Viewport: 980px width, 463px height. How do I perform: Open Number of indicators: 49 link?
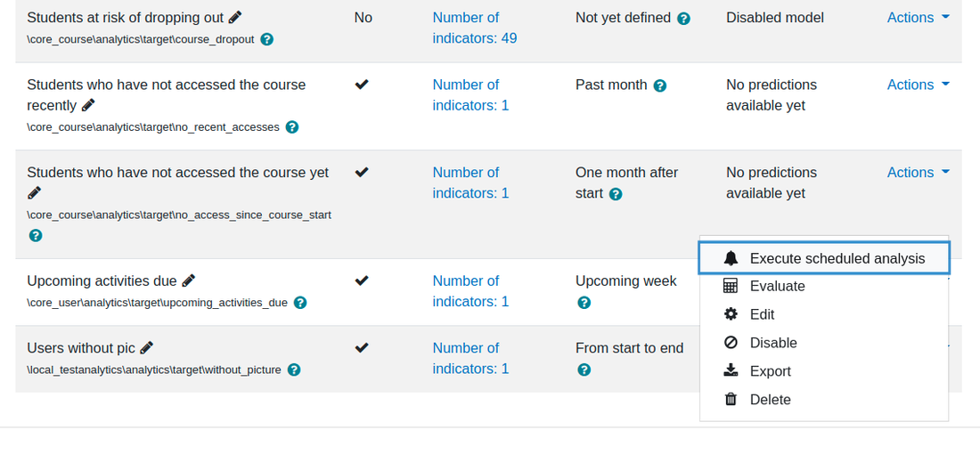[x=475, y=28]
